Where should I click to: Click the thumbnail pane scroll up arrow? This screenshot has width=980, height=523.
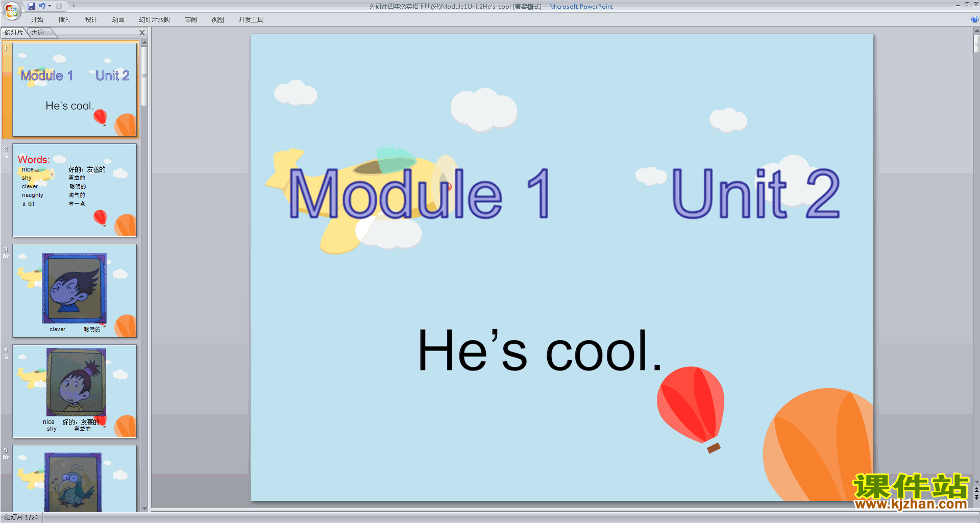click(144, 42)
